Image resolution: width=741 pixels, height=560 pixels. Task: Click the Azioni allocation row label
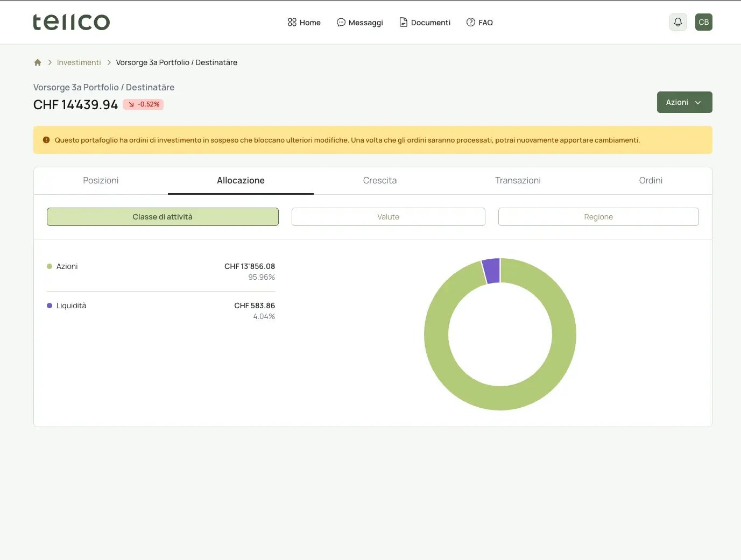point(67,266)
